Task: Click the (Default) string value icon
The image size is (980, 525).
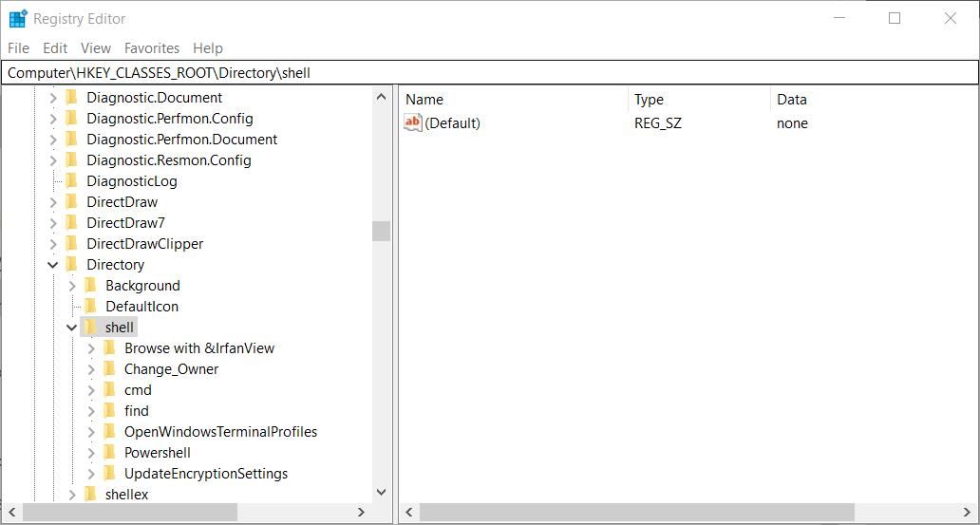Action: click(413, 122)
